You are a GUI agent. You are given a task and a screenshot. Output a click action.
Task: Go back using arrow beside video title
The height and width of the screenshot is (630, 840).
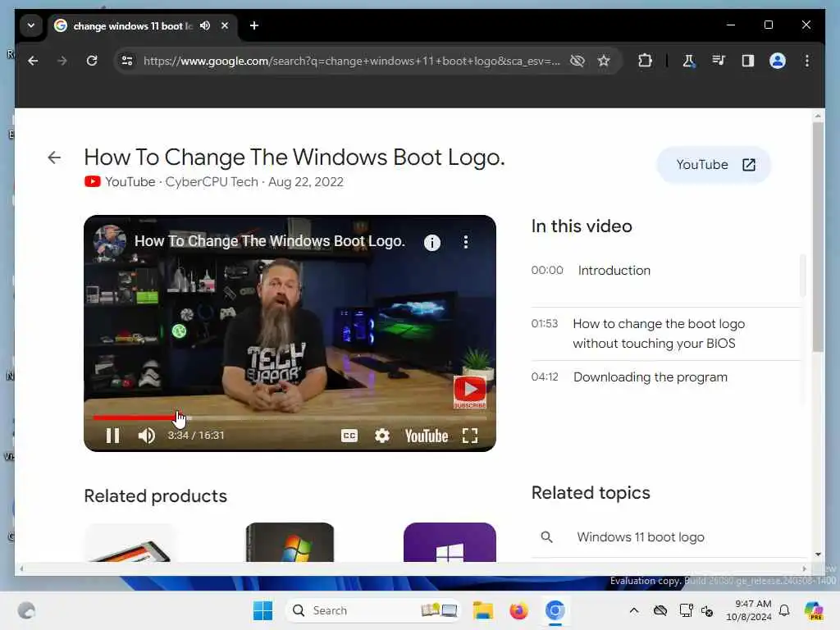pyautogui.click(x=54, y=157)
